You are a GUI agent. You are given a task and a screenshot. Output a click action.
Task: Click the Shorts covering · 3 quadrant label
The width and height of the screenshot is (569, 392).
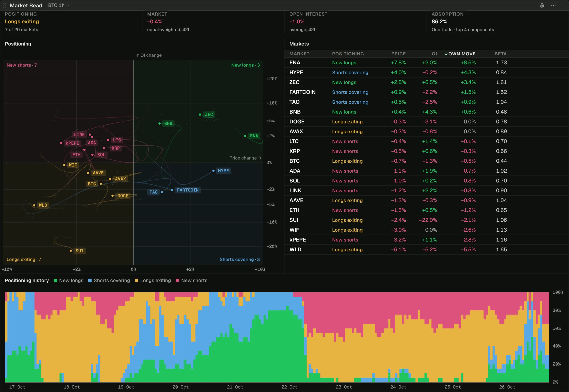240,259
